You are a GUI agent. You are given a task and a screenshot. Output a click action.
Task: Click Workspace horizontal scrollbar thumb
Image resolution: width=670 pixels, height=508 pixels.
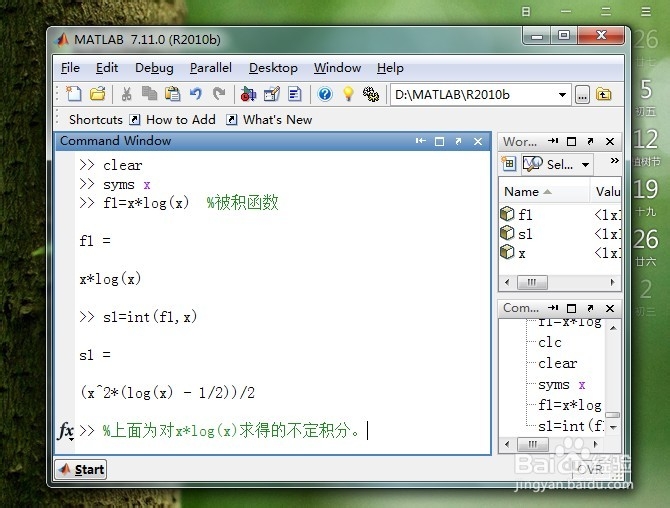532,282
